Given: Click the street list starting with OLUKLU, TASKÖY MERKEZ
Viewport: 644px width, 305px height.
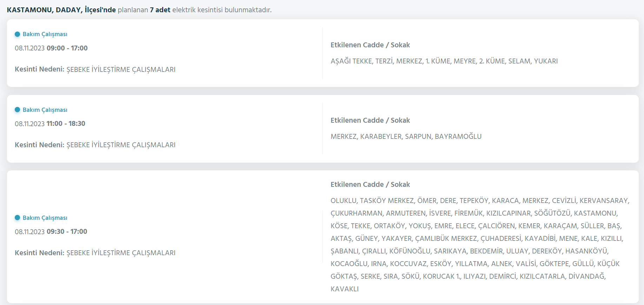Looking at the screenshot, I should coord(479,245).
